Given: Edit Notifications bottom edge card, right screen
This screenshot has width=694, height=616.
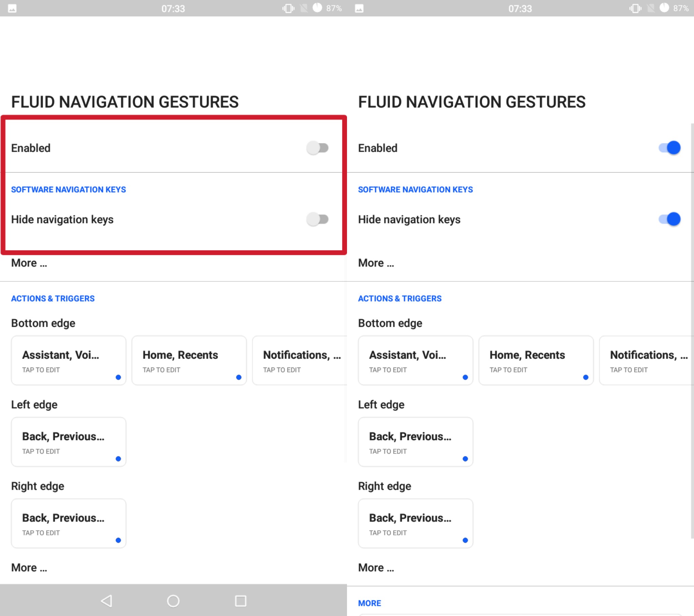Looking at the screenshot, I should point(647,360).
